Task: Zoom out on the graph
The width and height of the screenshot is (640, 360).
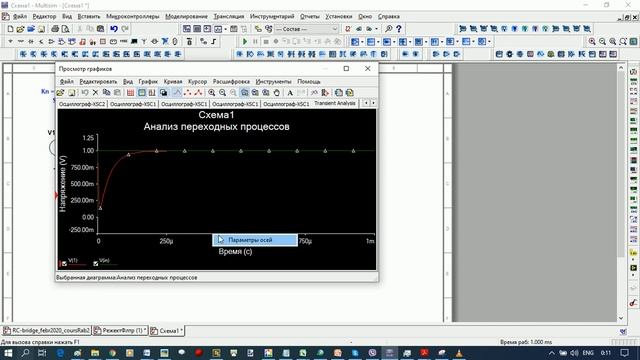Action: click(222, 93)
